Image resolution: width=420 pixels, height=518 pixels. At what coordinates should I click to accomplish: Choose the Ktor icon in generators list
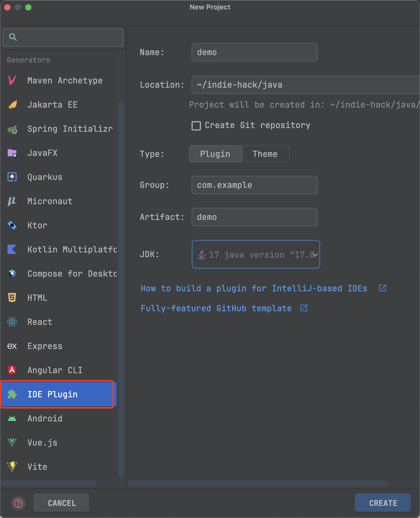[x=12, y=225]
